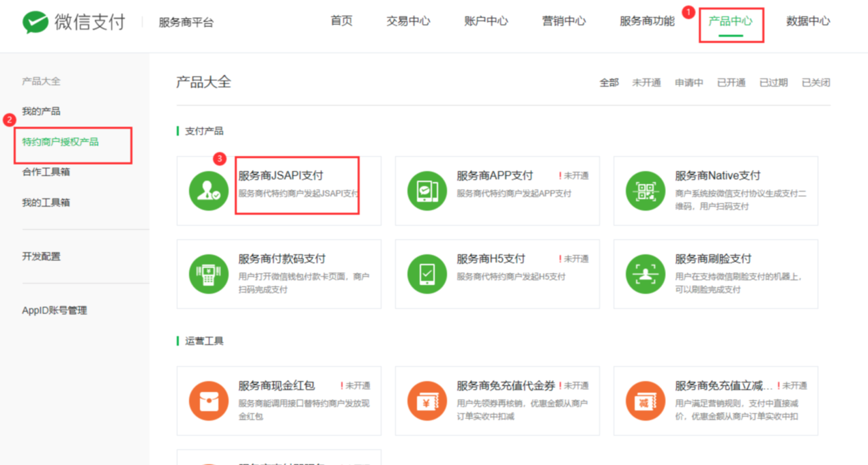This screenshot has height=465, width=868.
Task: Open 开发配置 in the sidebar
Action: pyautogui.click(x=41, y=256)
